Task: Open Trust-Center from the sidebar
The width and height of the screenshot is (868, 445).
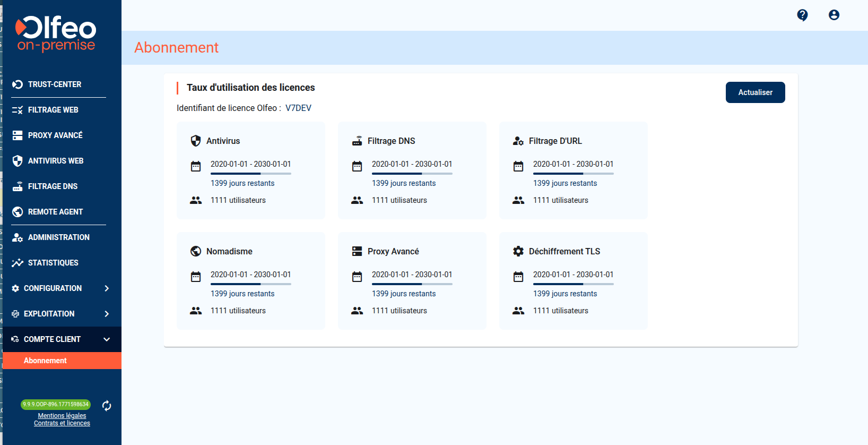Action: pyautogui.click(x=54, y=84)
